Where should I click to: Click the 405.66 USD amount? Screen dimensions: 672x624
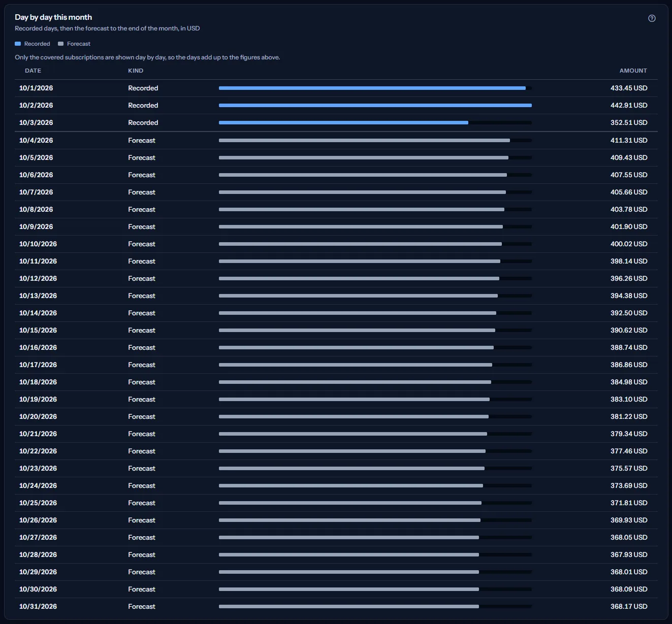click(x=629, y=192)
